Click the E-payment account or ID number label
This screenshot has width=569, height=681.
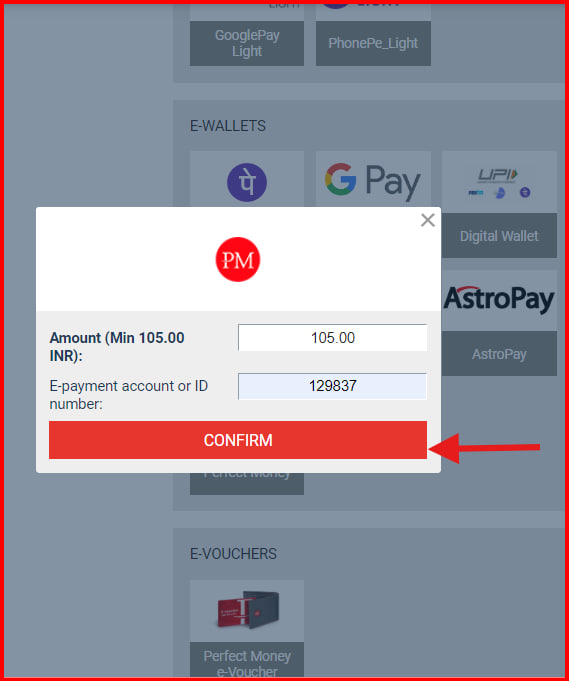pyautogui.click(x=129, y=395)
